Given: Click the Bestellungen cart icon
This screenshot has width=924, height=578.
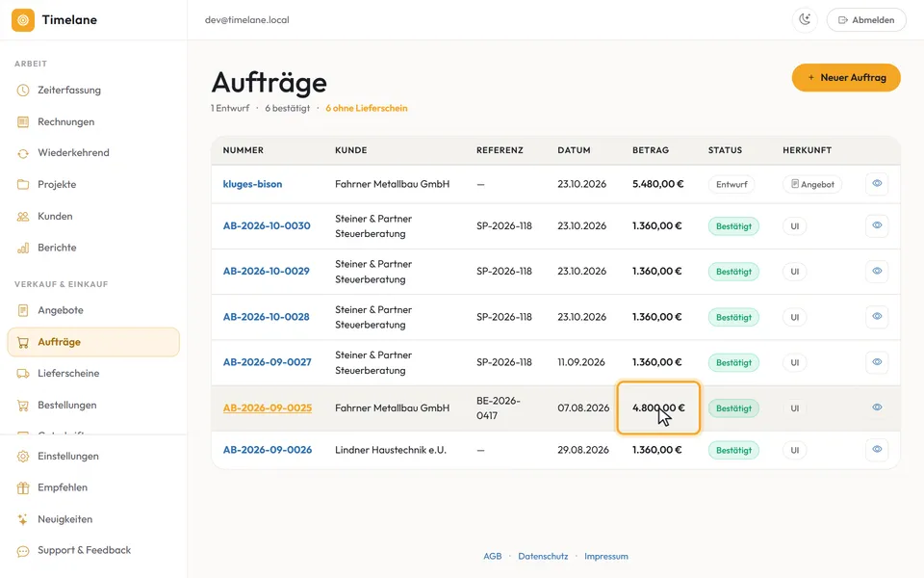Looking at the screenshot, I should tap(23, 406).
